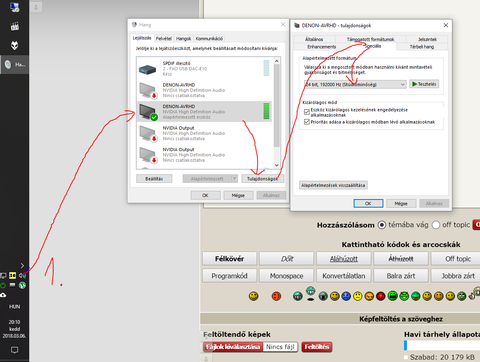Insert Programkód code tag
This screenshot has height=362, width=480.
pyautogui.click(x=229, y=276)
